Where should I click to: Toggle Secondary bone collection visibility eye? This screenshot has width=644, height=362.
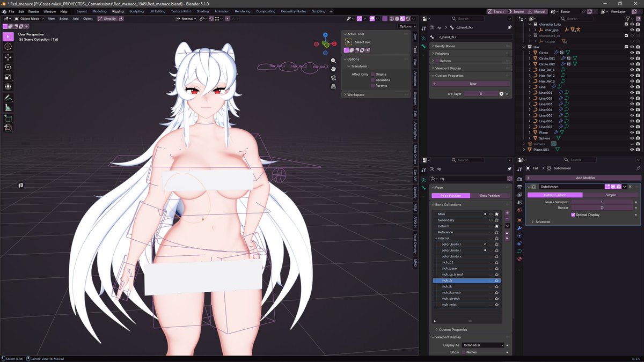pyautogui.click(x=491, y=220)
